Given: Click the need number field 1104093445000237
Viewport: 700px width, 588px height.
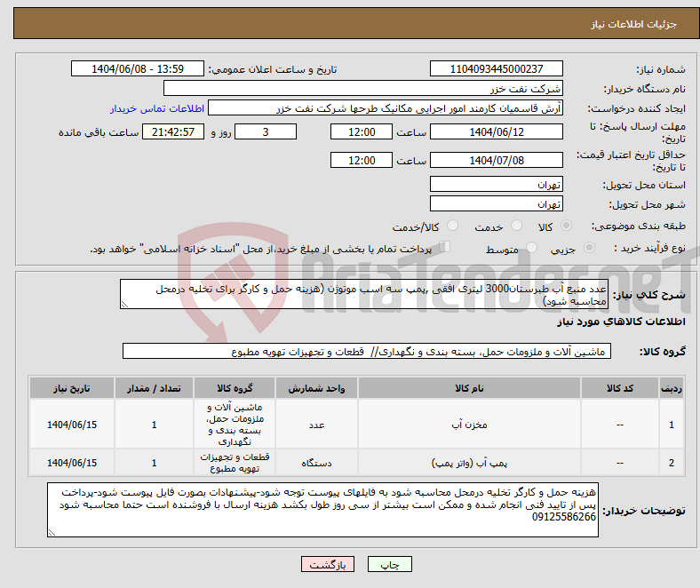Looking at the screenshot, I should (497, 68).
